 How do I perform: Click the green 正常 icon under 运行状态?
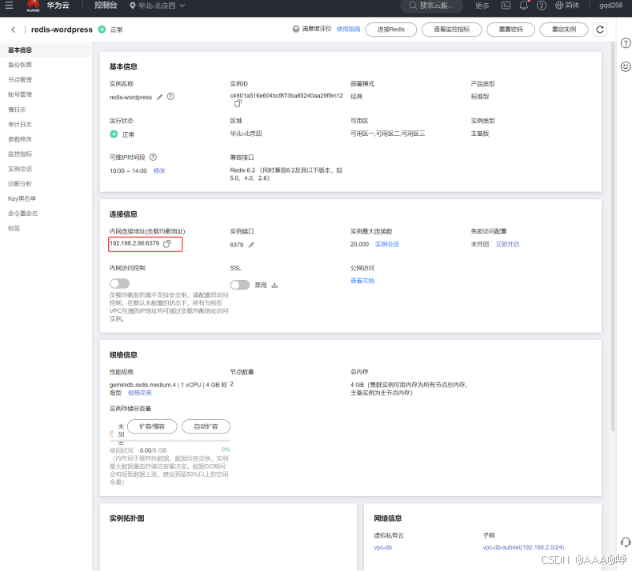(x=114, y=134)
